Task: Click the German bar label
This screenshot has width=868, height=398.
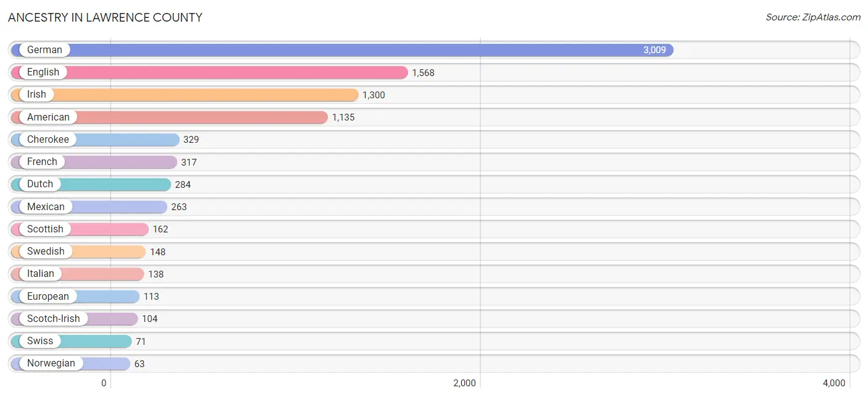Action: click(44, 50)
